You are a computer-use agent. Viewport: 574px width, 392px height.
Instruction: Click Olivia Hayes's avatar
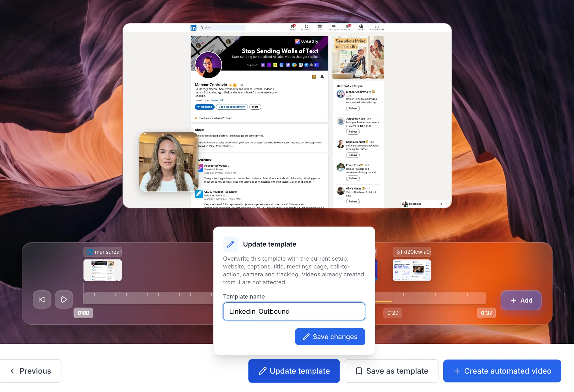point(341,191)
